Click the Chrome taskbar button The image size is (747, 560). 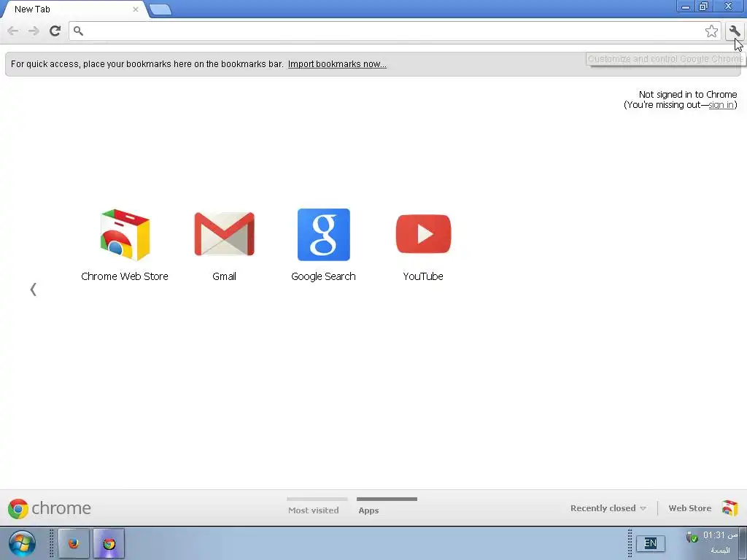pos(109,542)
